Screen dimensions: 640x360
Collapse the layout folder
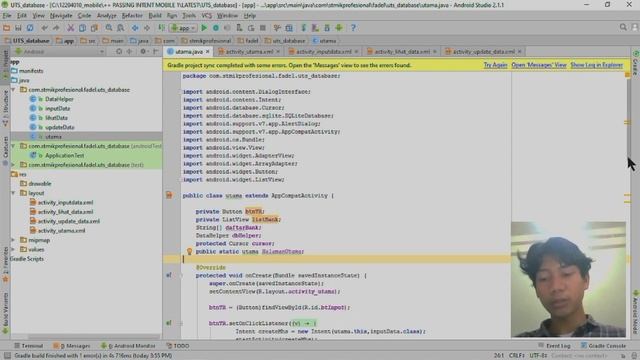click(x=13, y=193)
